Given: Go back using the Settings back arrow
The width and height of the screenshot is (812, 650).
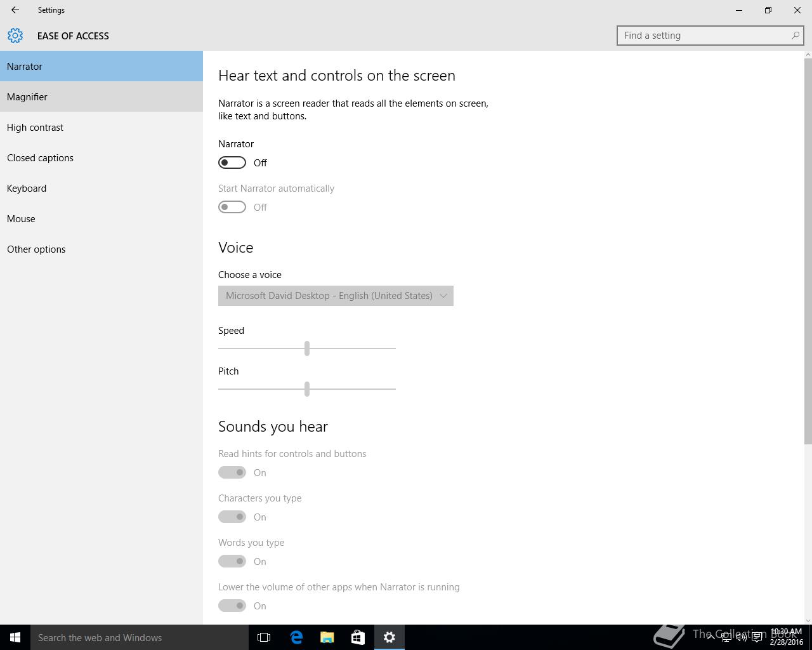Looking at the screenshot, I should tap(15, 10).
